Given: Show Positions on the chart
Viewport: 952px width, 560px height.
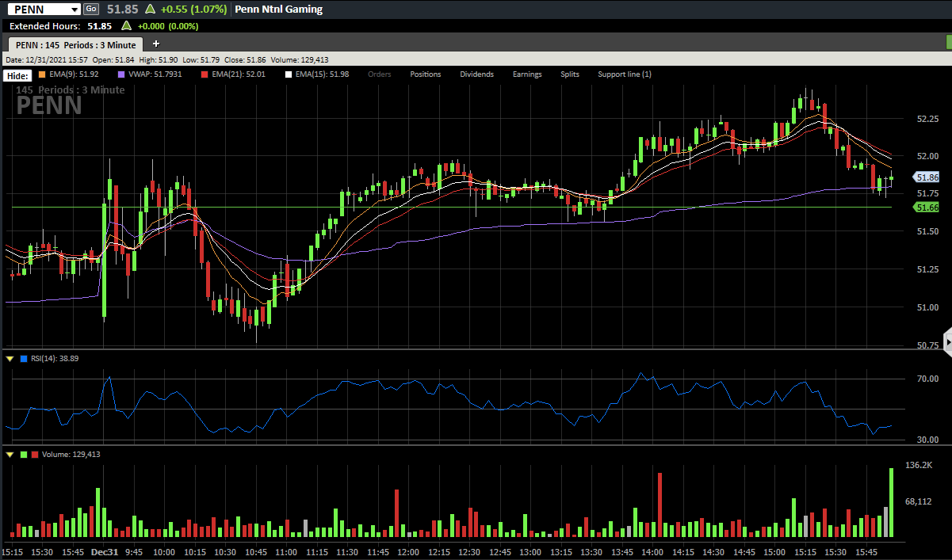Looking at the screenshot, I should [426, 74].
